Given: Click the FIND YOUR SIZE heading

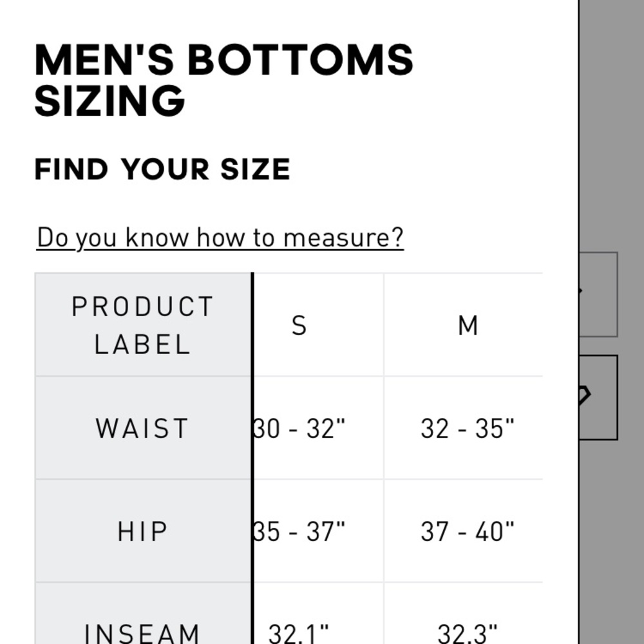Looking at the screenshot, I should point(162,169).
